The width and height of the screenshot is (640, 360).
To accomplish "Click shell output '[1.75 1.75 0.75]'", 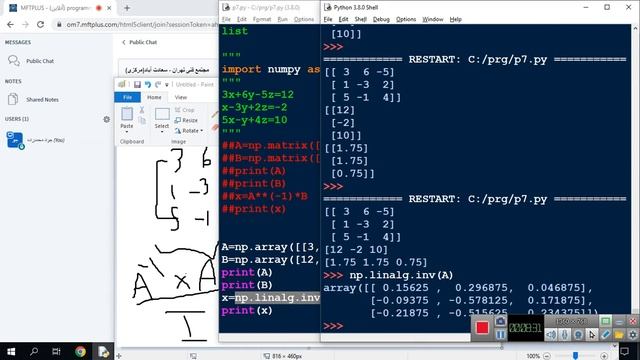I will point(376,262).
